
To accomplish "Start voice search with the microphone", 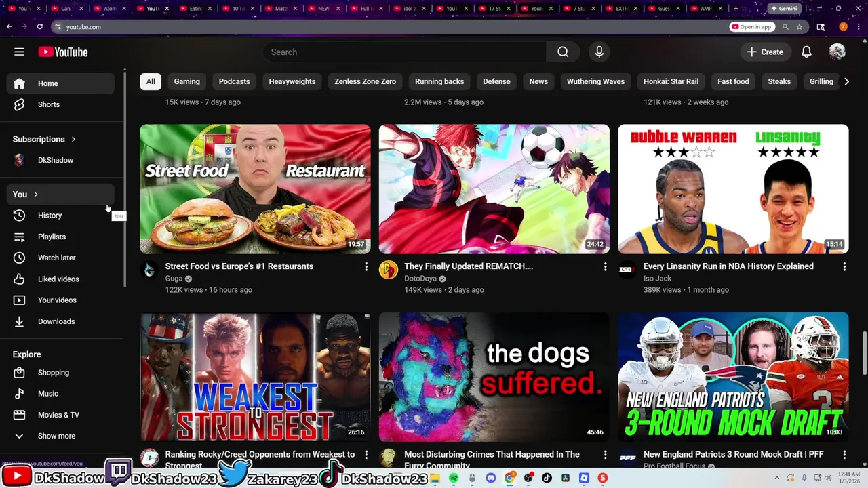I will click(x=599, y=52).
